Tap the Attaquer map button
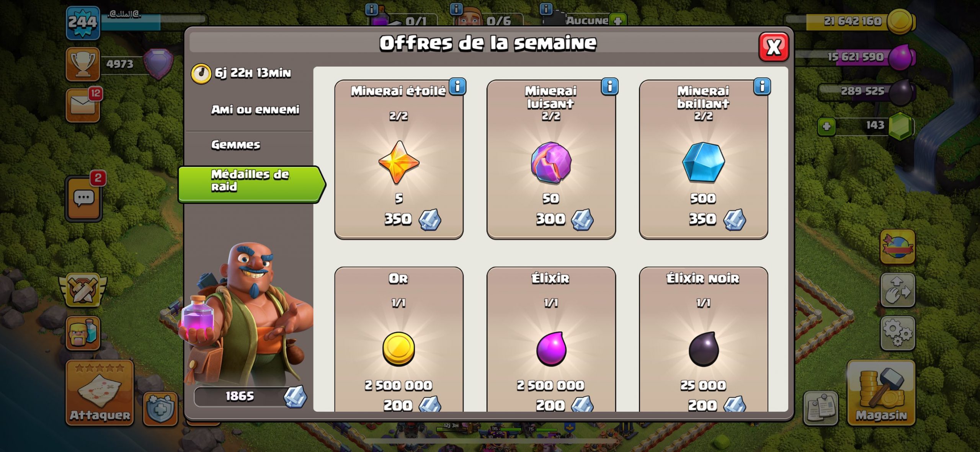This screenshot has height=452, width=980. coord(100,393)
